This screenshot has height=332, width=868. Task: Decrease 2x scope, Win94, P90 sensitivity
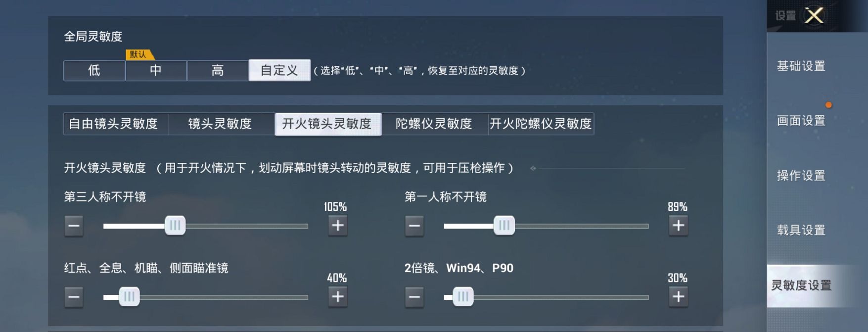click(x=414, y=297)
